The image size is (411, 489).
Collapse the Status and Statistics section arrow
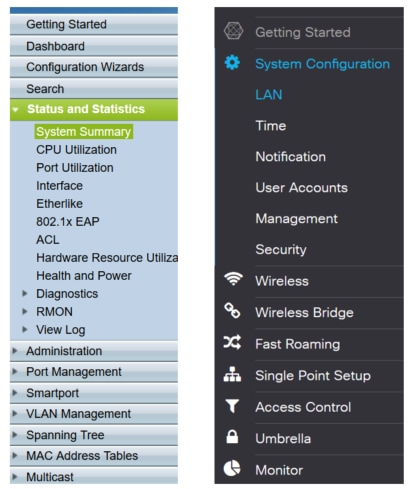[x=15, y=109]
